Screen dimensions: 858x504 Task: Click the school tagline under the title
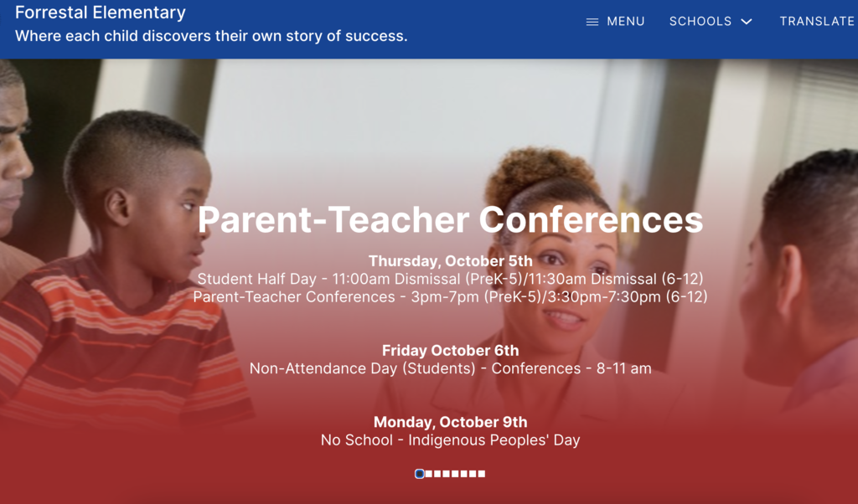tap(211, 36)
